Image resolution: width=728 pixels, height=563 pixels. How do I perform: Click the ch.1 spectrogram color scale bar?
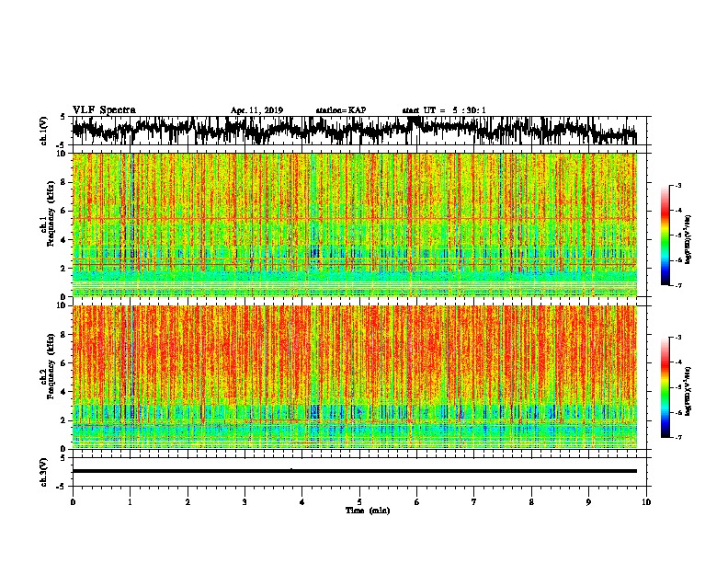point(665,236)
